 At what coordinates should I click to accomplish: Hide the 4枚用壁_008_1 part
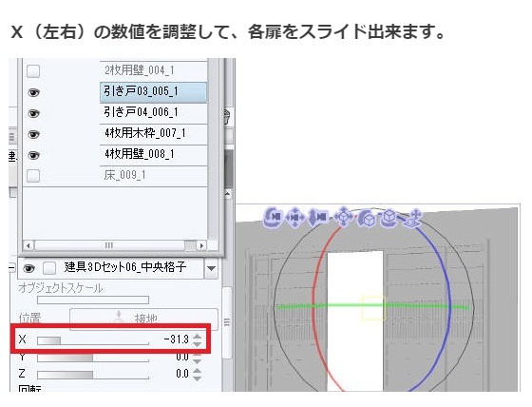(x=33, y=156)
